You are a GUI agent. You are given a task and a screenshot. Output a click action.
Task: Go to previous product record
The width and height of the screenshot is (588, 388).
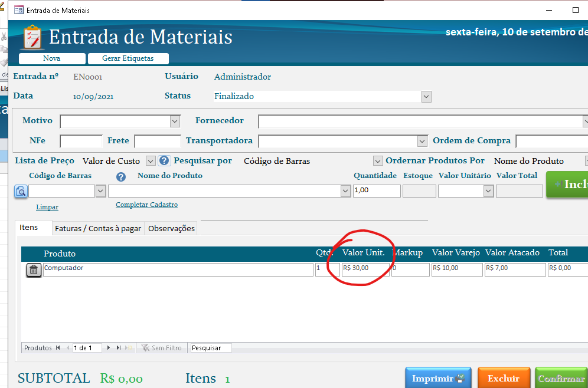tap(68, 347)
